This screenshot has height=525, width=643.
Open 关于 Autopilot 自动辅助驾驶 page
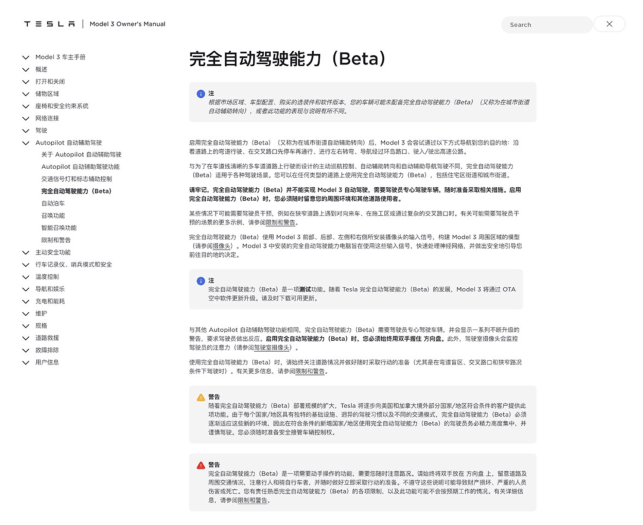(x=81, y=155)
